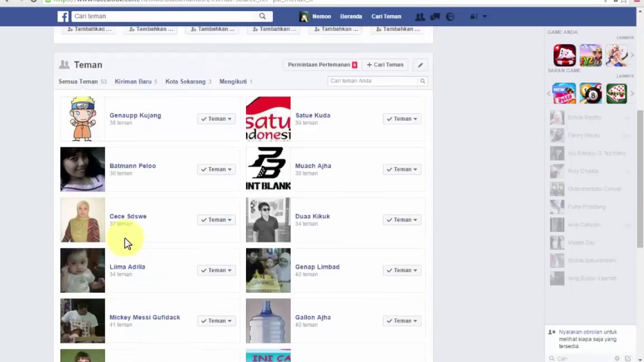This screenshot has width=644, height=362.
Task: Open Teman dropdown for Mickey Messi Gufidack
Action: 216,321
